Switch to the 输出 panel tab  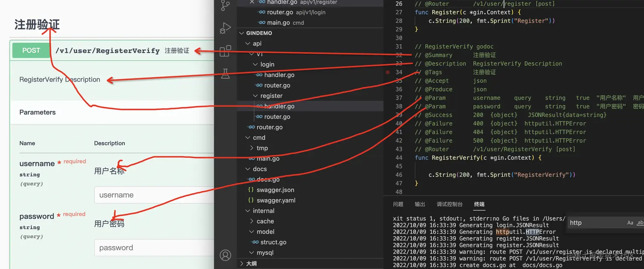click(420, 204)
